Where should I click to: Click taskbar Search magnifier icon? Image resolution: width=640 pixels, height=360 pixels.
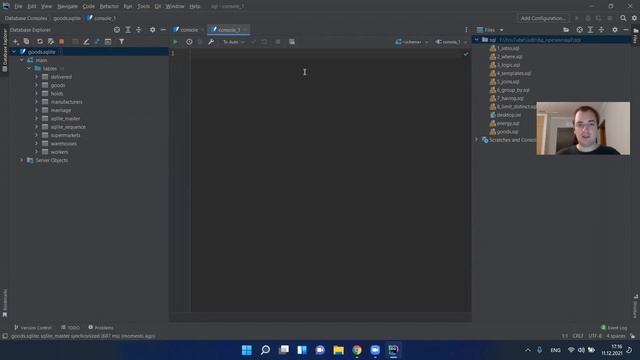[265, 350]
